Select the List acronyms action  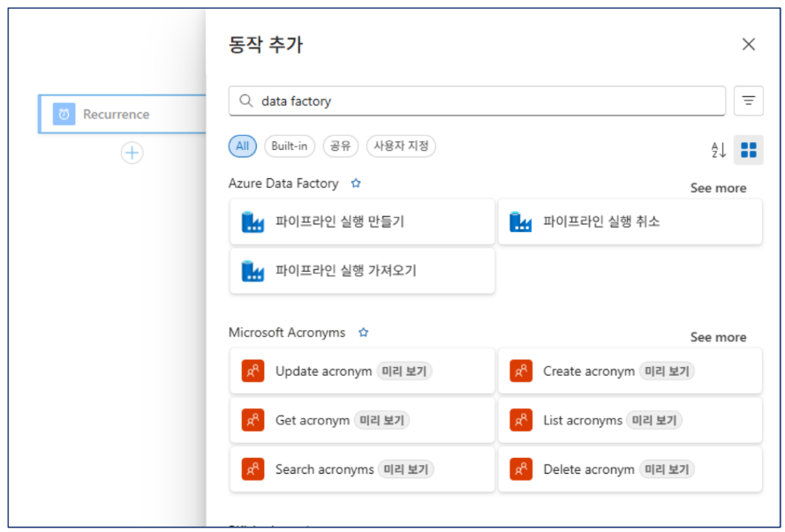tap(630, 420)
